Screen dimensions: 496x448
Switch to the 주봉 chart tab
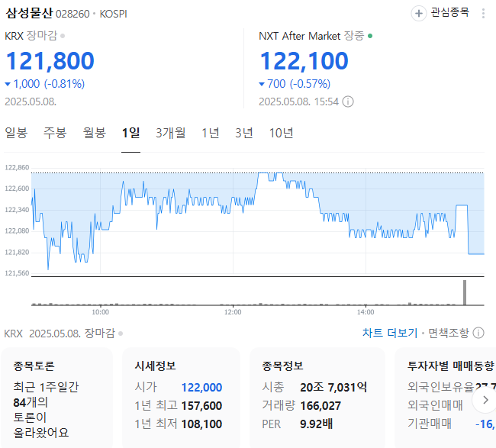(55, 133)
